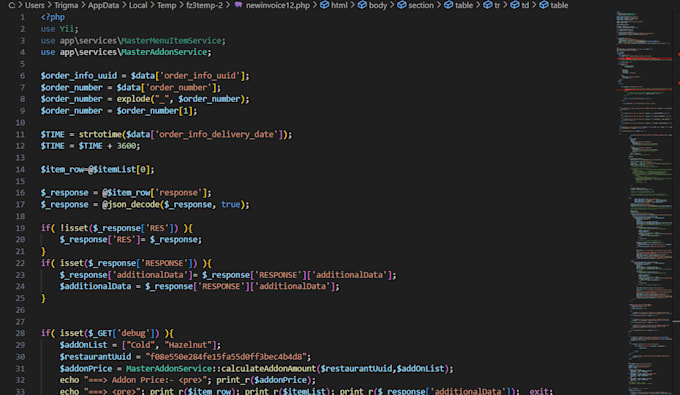680x395 pixels.
Task: Click the value '3600' on line 12
Action: point(126,146)
